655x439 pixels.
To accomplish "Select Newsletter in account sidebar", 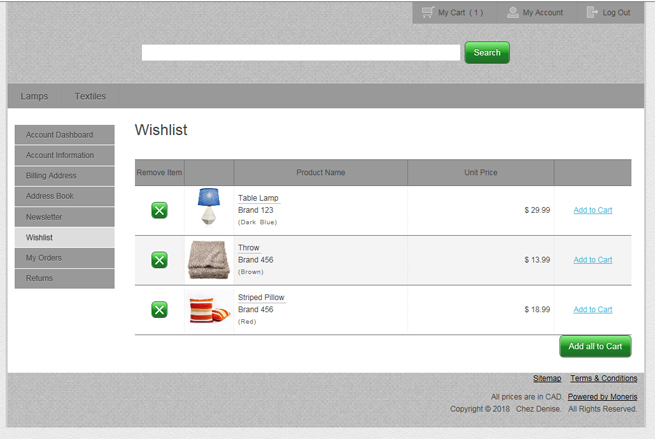I will pos(65,217).
